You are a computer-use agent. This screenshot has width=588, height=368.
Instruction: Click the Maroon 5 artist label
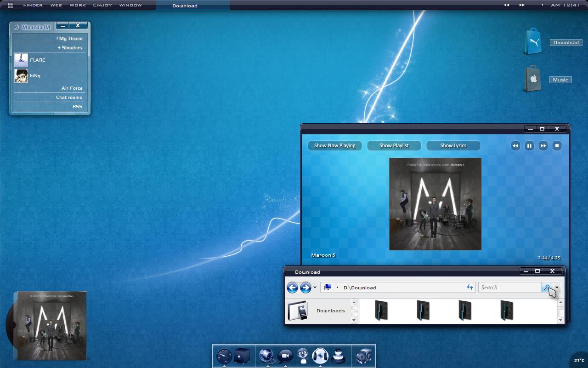point(323,255)
